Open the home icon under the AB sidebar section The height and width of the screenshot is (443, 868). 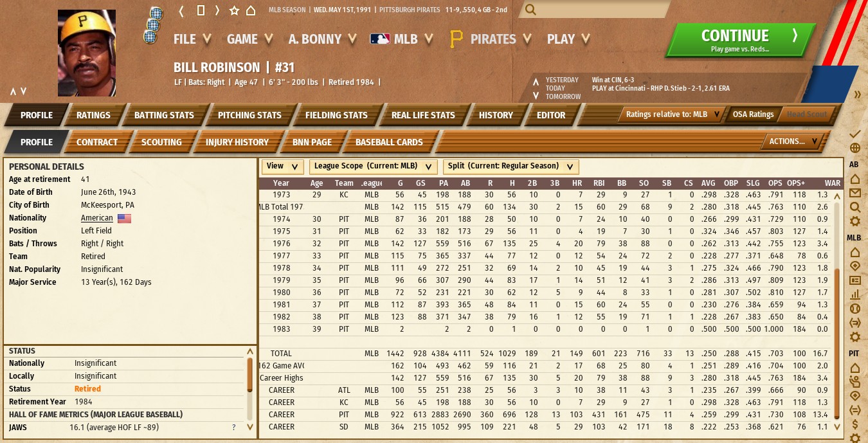point(854,178)
